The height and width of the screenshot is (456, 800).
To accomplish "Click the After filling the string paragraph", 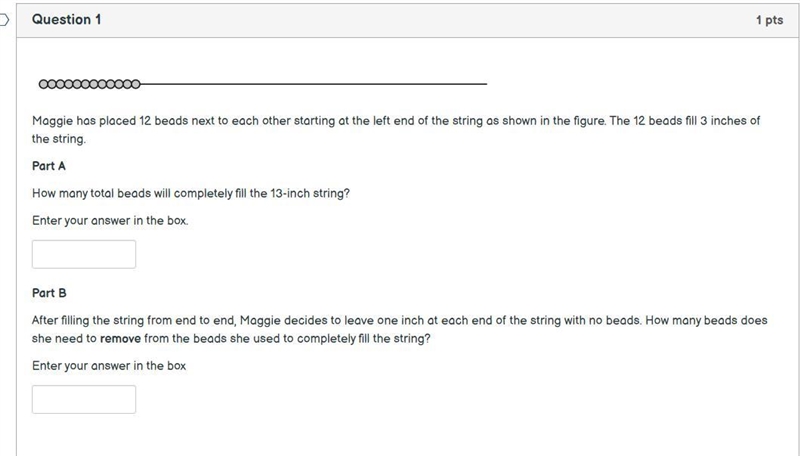I will click(399, 330).
